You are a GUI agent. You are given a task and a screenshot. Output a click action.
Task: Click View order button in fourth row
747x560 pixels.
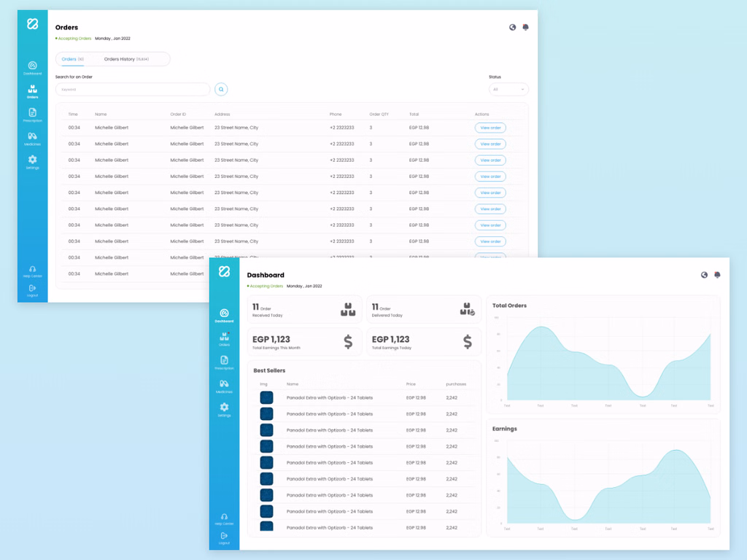[490, 176]
